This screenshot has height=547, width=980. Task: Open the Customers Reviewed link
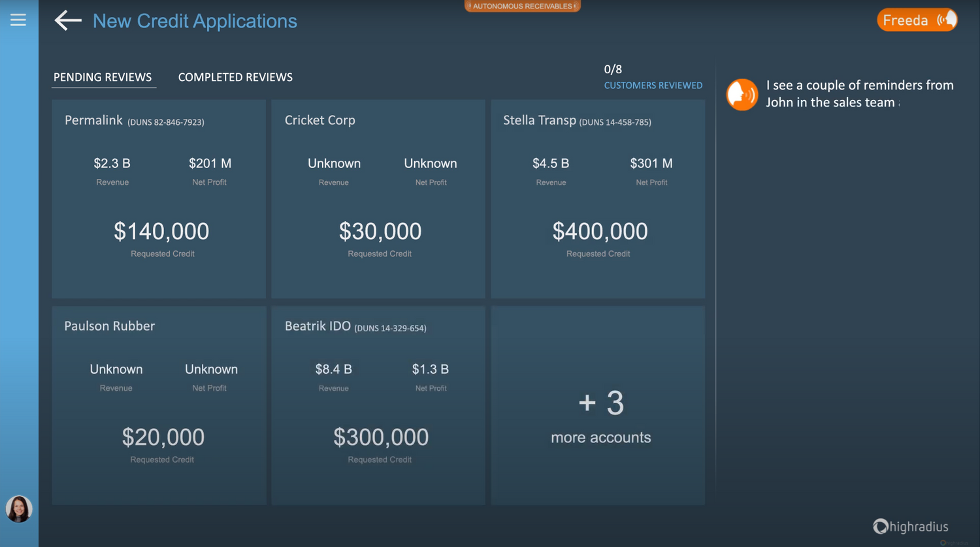tap(653, 86)
